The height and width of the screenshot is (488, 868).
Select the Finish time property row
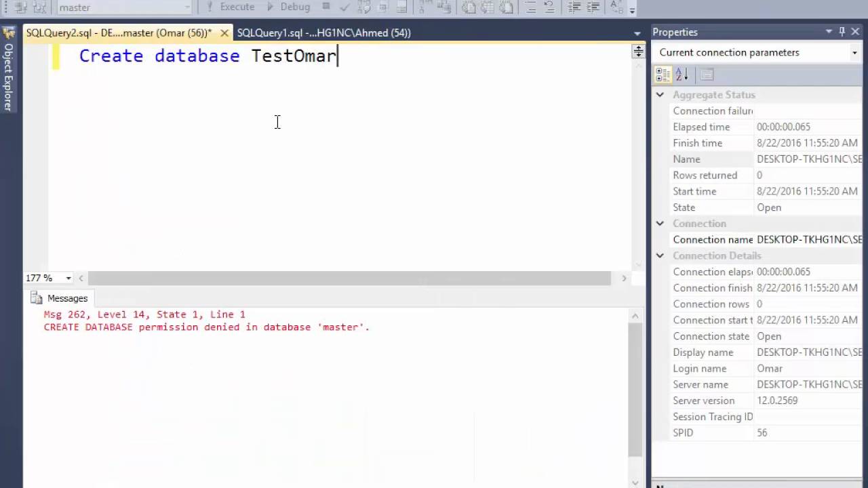[x=767, y=143]
